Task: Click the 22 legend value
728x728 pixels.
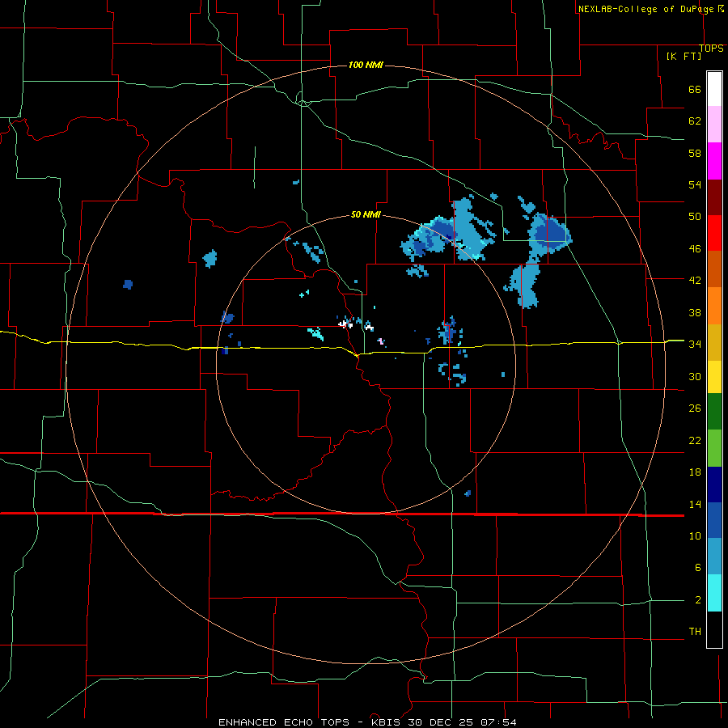Action: 695,440
